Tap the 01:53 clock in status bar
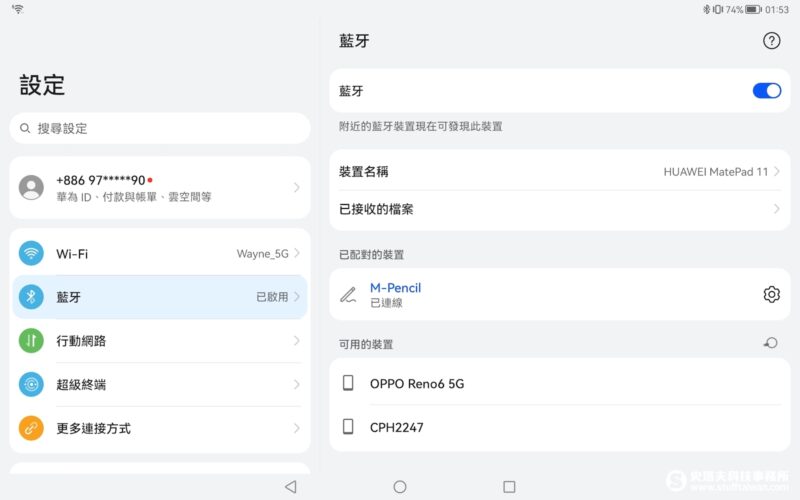Viewport: 800px width, 500px height. tap(777, 9)
